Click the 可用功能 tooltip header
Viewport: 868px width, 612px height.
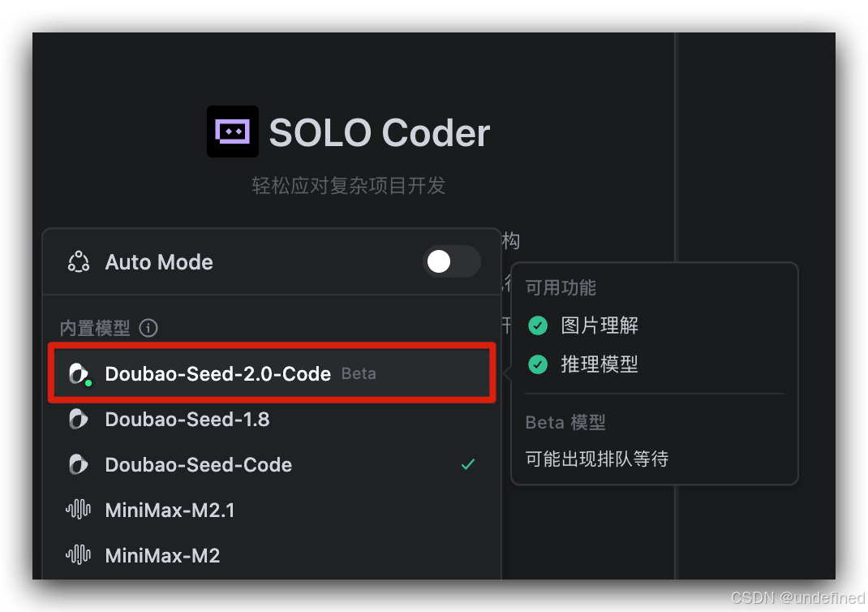pyautogui.click(x=561, y=287)
